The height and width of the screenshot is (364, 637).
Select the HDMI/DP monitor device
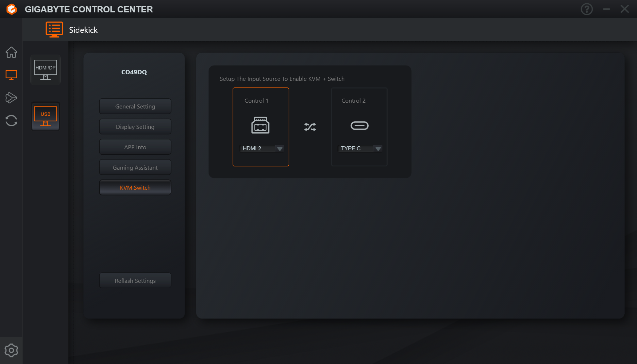tap(45, 70)
